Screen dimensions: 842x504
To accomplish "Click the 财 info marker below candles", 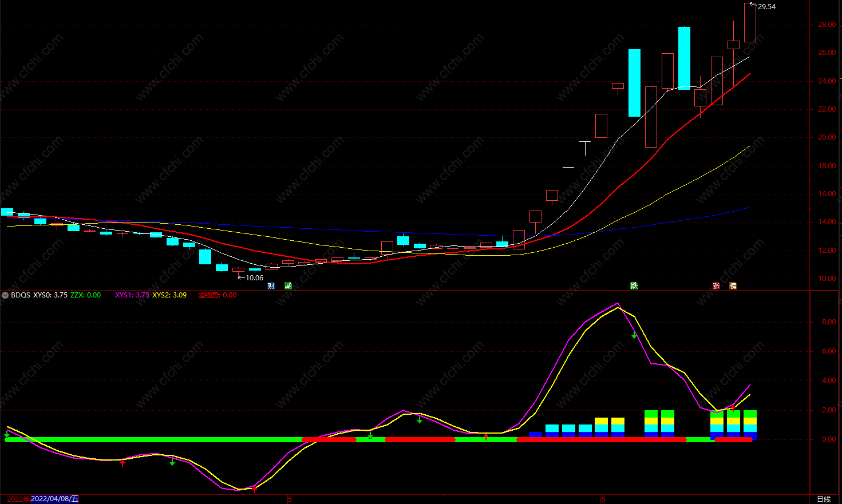I will click(271, 286).
